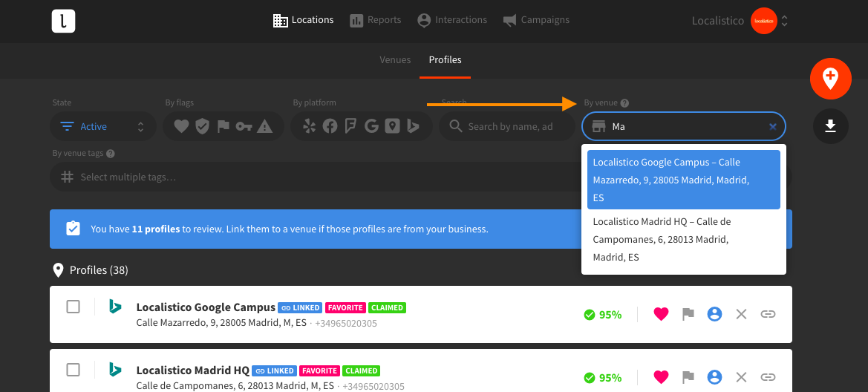
Task: Click the By venue tags help icon
Action: coord(110,154)
